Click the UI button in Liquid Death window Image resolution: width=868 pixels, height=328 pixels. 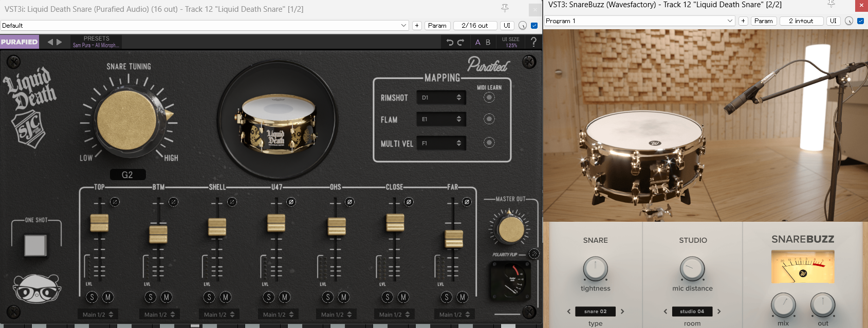click(x=507, y=26)
